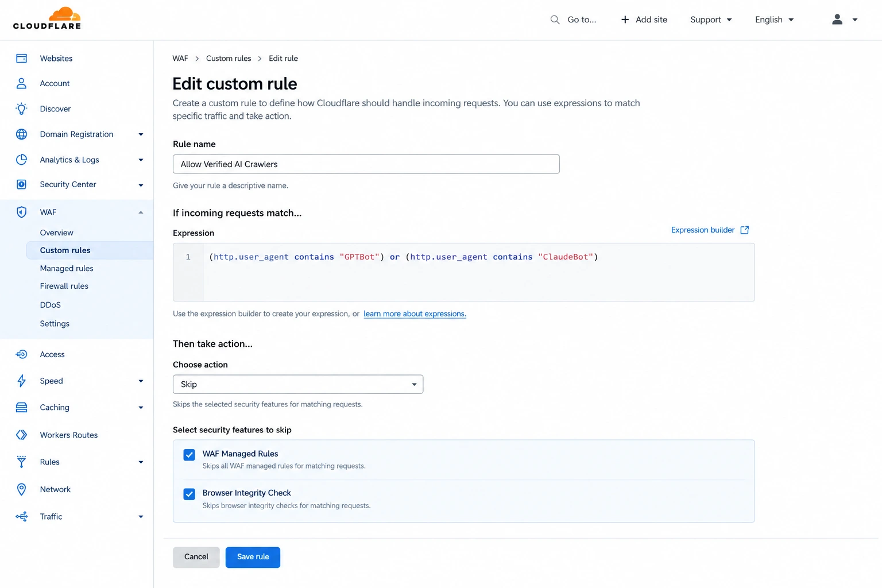
Task: Click the search magnifier icon
Action: click(555, 20)
